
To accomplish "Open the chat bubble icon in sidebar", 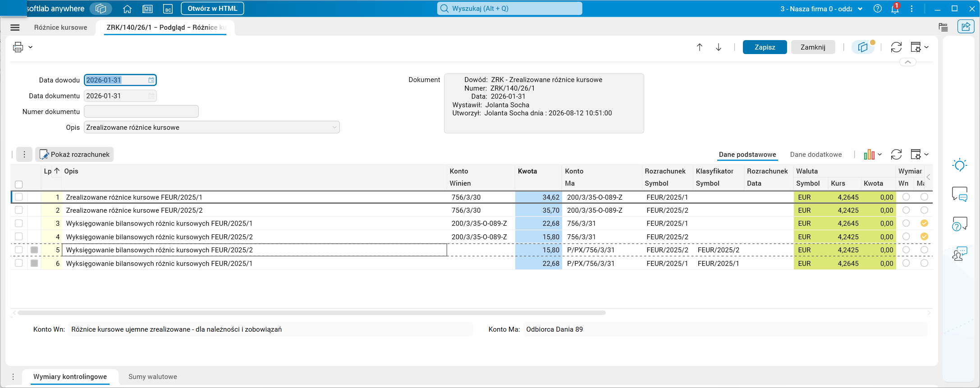I will [960, 194].
